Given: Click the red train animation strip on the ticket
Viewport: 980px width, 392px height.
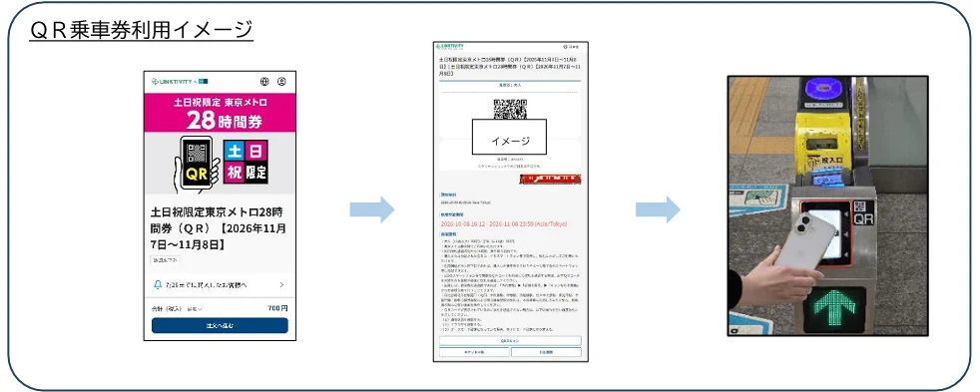Looking at the screenshot, I should pyautogui.click(x=550, y=180).
